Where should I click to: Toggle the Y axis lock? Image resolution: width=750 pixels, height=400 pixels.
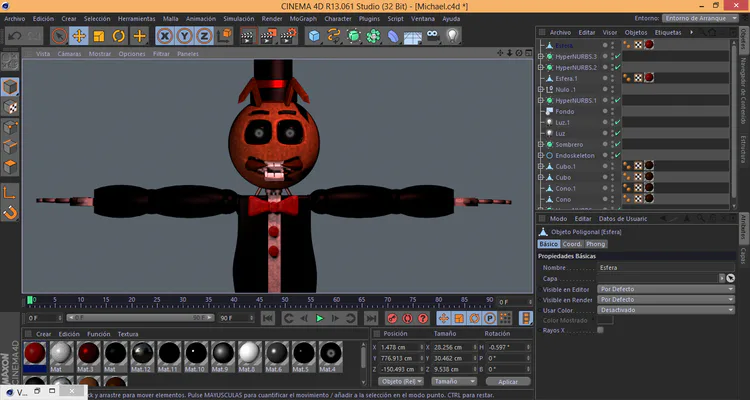coord(185,36)
